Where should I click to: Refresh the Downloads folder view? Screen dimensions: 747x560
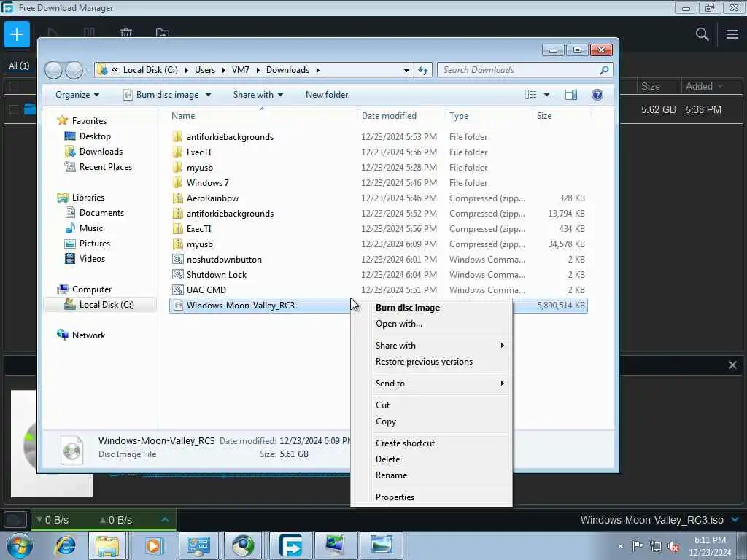pyautogui.click(x=423, y=71)
